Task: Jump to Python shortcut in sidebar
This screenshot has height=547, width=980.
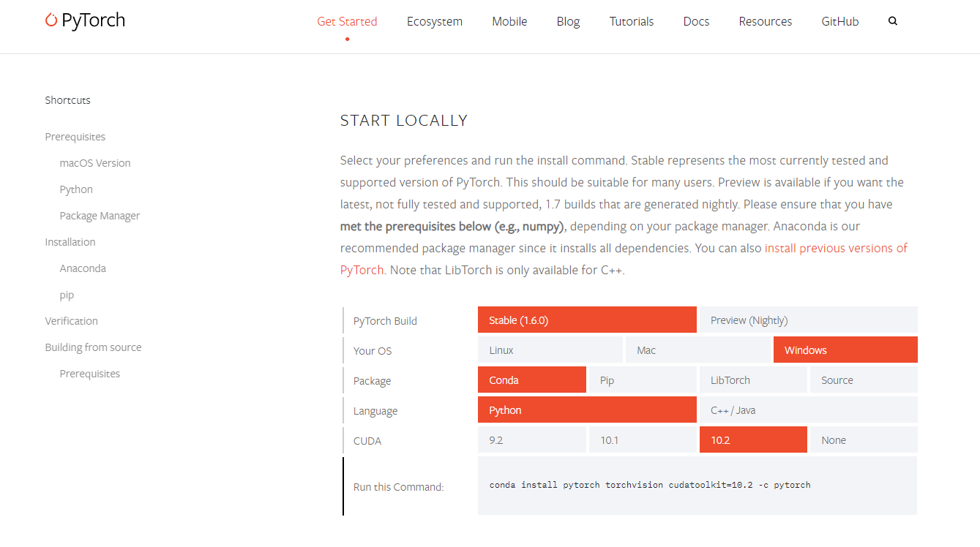Action: pos(76,189)
